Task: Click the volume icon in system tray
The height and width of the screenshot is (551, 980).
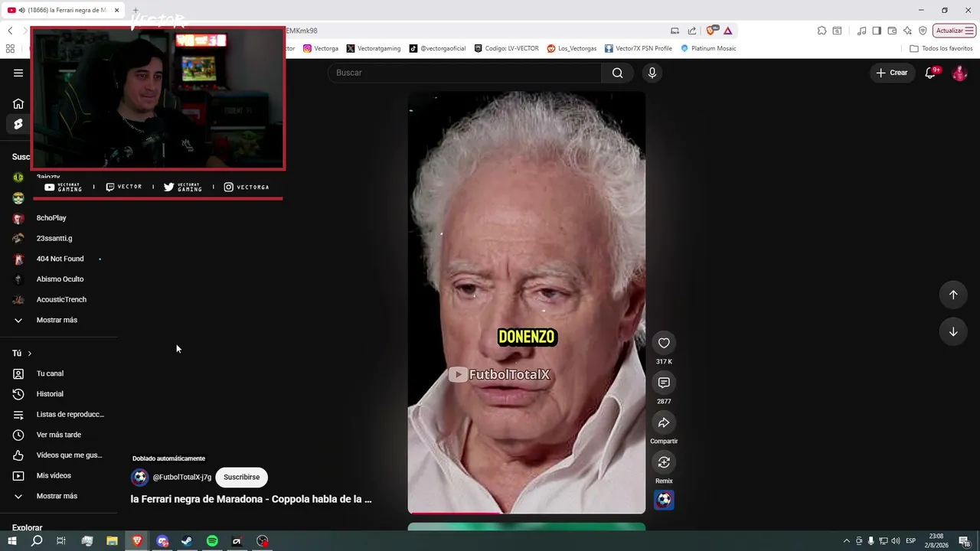Action: (x=896, y=541)
